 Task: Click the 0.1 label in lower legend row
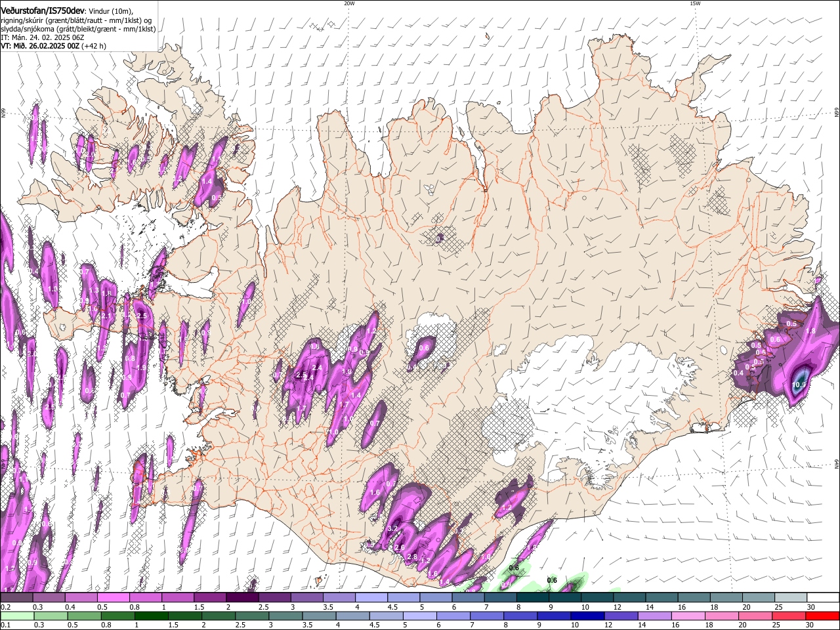point(5,625)
